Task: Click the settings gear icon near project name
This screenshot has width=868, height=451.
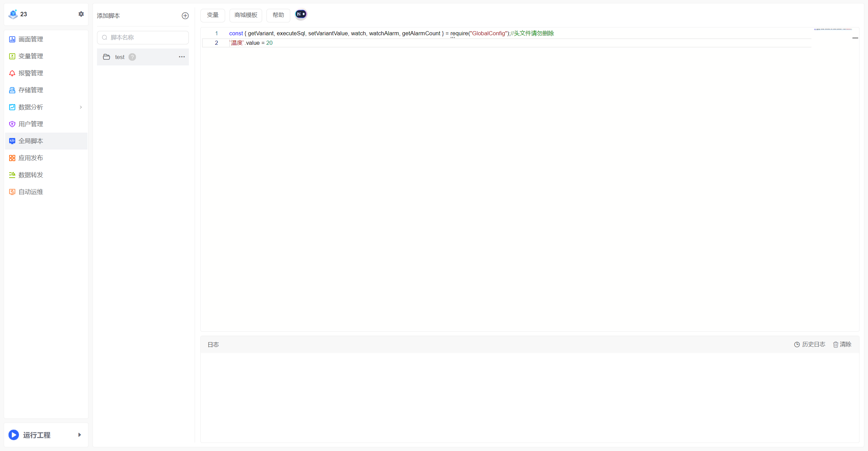Action: (x=81, y=14)
